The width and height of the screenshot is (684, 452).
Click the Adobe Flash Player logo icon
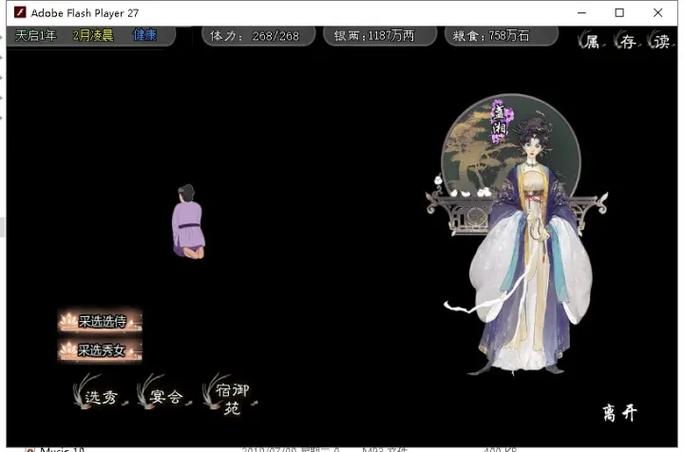tap(18, 12)
